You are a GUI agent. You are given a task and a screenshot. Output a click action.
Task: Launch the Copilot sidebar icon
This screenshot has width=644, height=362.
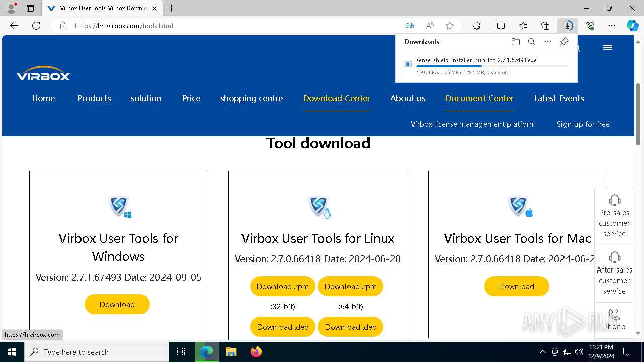[632, 26]
